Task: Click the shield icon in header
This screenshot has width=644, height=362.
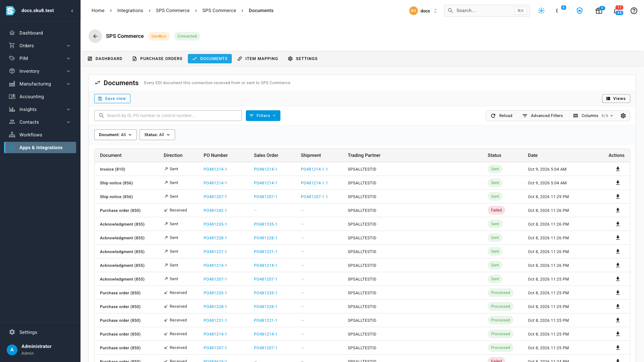Action: pos(579,11)
